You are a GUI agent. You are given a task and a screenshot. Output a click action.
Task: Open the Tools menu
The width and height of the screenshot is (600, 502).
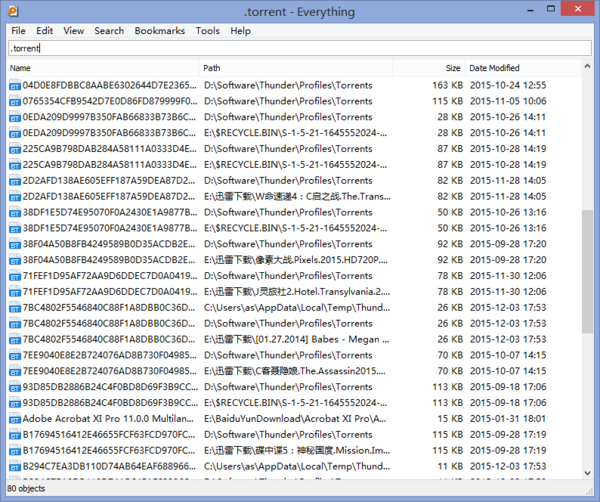(x=208, y=31)
